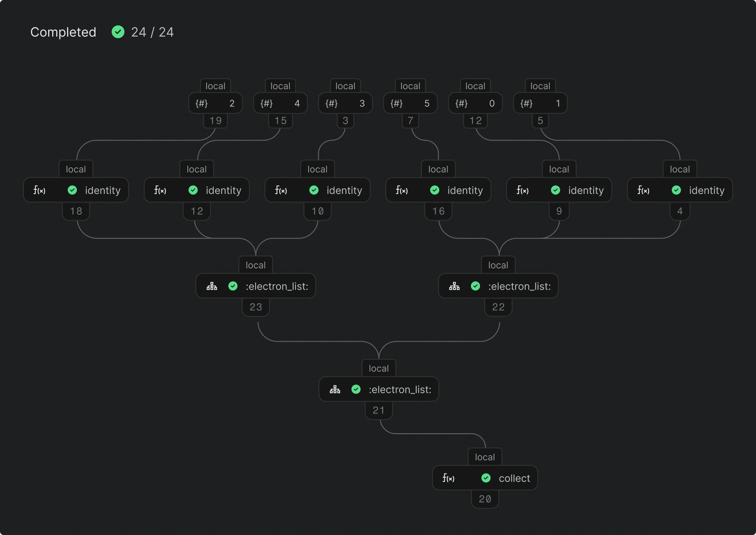The width and height of the screenshot is (756, 535).
Task: Click the '24 / 24' progress count
Action: pyautogui.click(x=152, y=32)
